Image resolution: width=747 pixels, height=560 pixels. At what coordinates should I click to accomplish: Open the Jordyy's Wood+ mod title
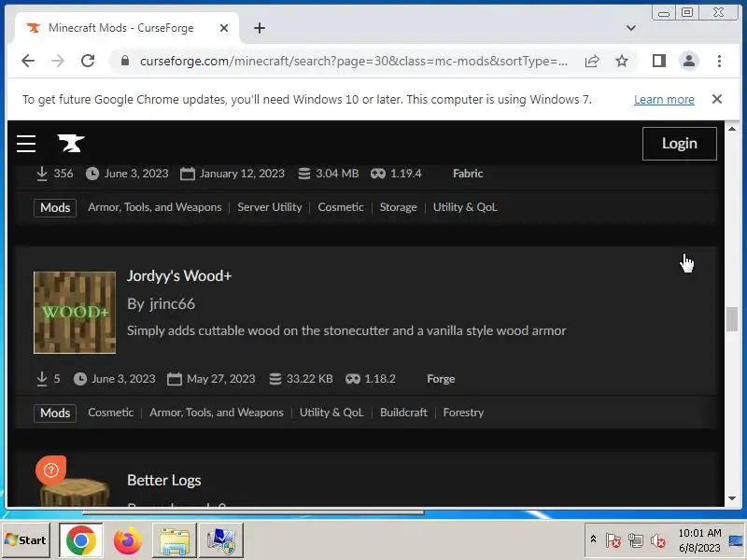click(179, 275)
